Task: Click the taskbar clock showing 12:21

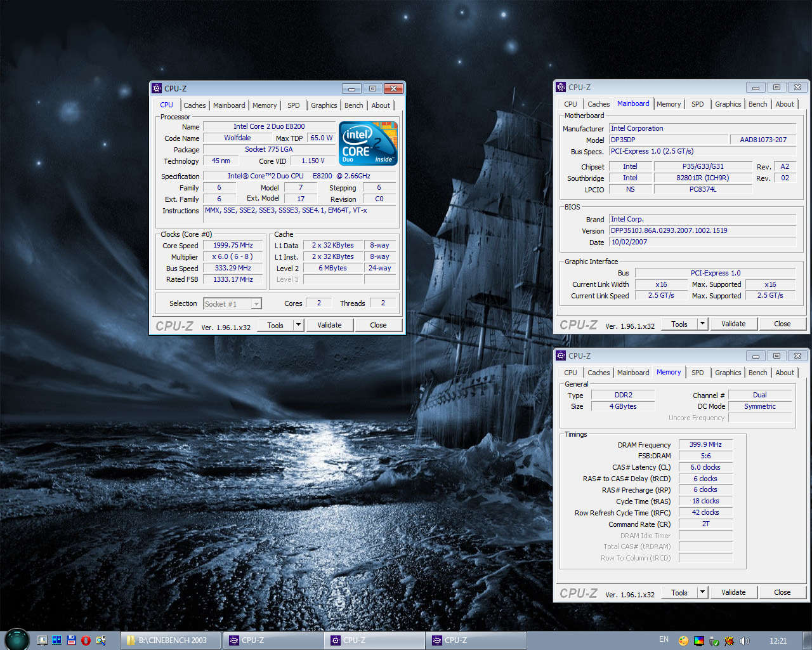Action: coord(778,641)
